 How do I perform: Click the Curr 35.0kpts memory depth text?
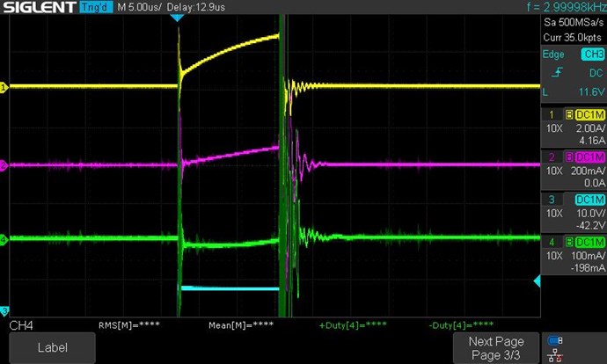[572, 38]
